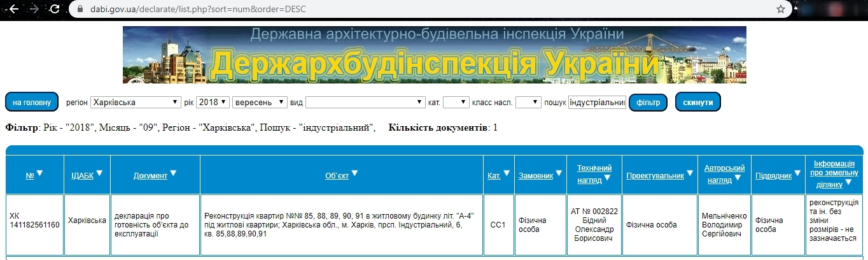868x260 pixels.
Task: Sort by the № column header link
Action: pyautogui.click(x=30, y=175)
